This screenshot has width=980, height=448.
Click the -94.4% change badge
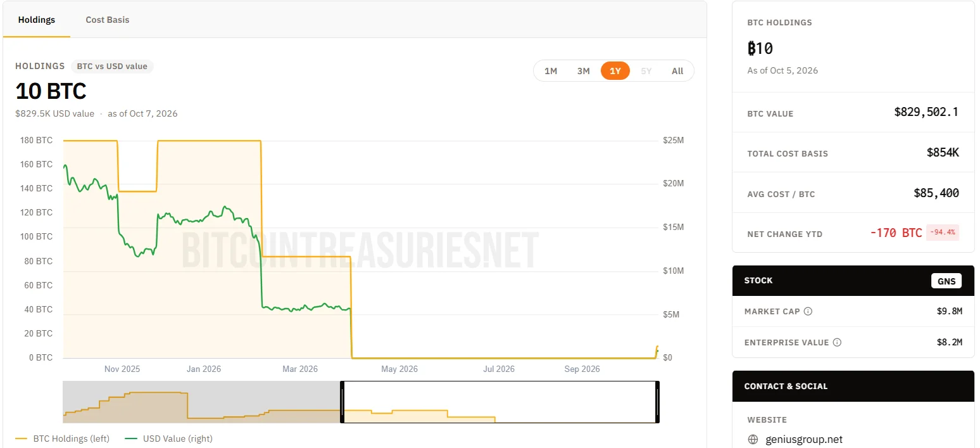click(943, 233)
